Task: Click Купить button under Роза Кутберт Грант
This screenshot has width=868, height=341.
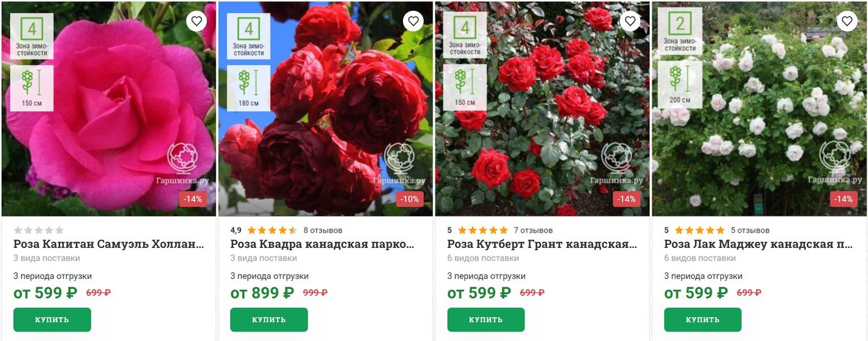Action: 486,319
